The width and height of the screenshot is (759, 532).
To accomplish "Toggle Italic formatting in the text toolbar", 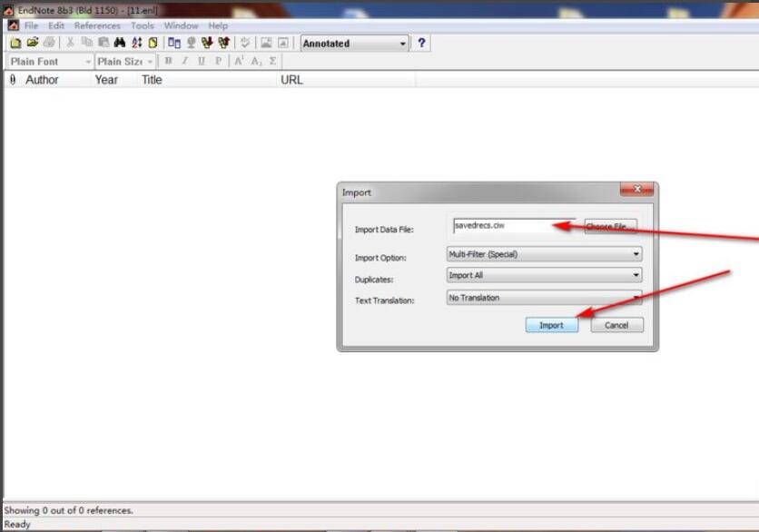I will pos(185,61).
